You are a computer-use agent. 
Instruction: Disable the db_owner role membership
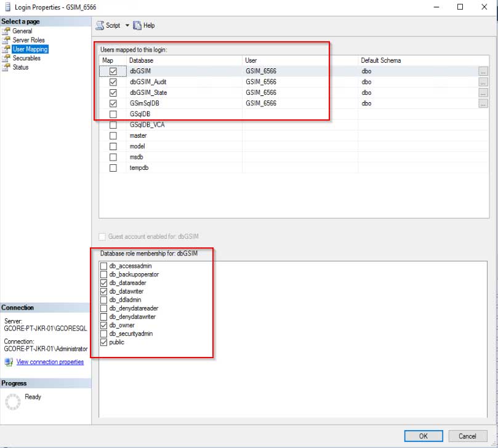[x=103, y=325]
